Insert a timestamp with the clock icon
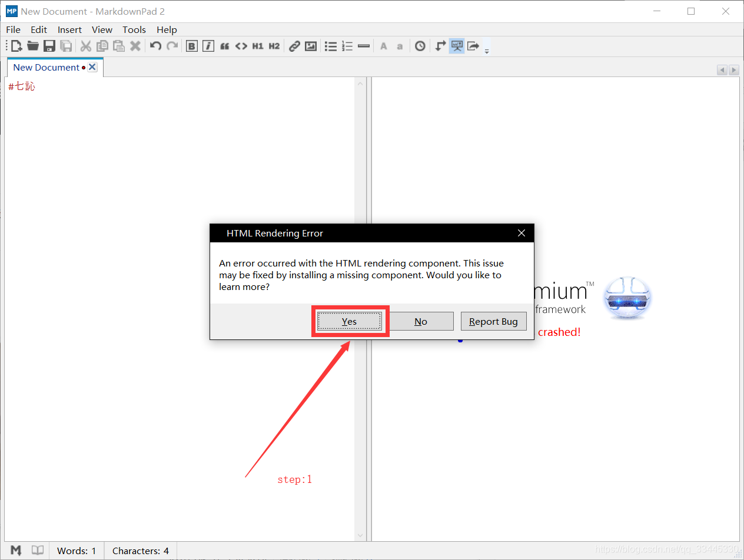 (x=420, y=46)
